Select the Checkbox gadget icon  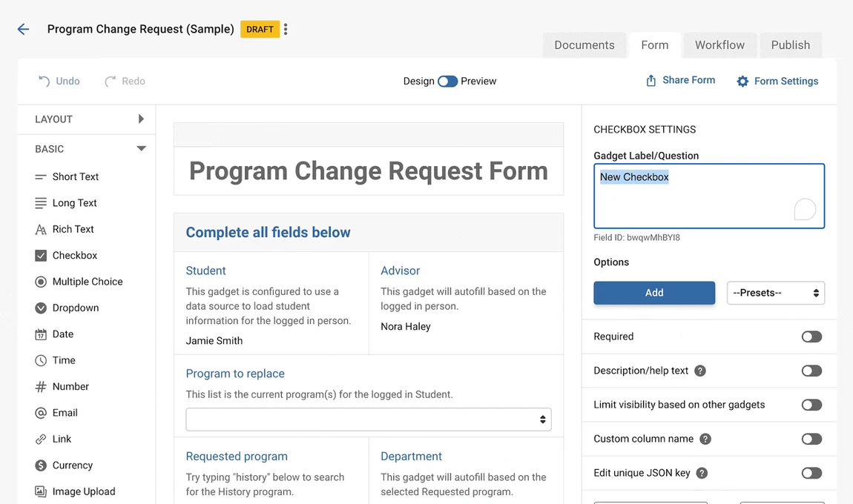point(41,256)
